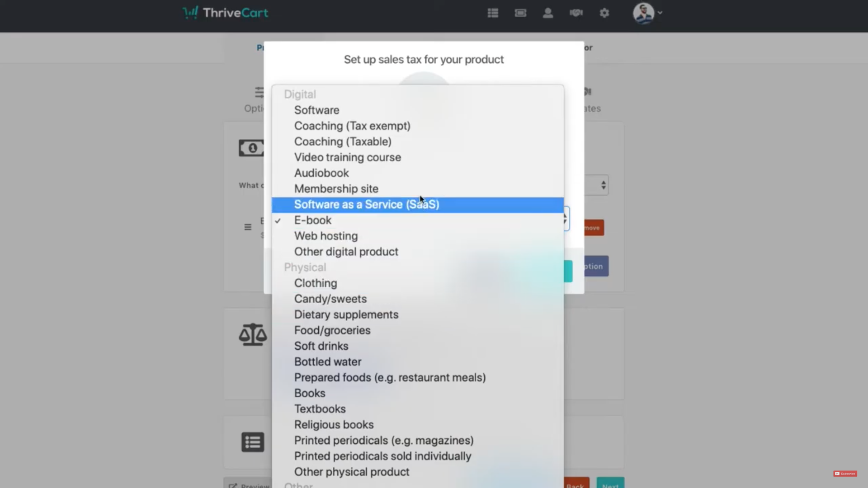Select Membership site from dropdown list

[x=336, y=189]
